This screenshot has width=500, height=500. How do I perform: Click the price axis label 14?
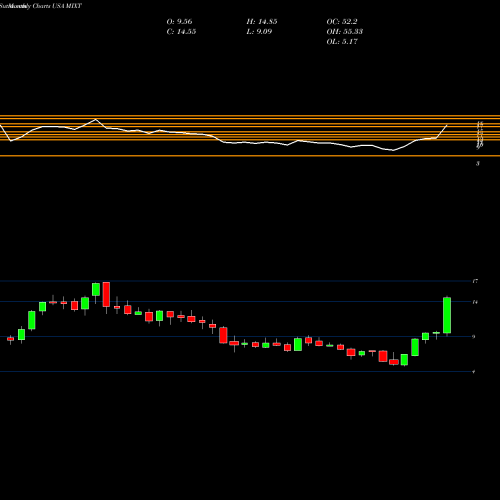pyautogui.click(x=475, y=302)
